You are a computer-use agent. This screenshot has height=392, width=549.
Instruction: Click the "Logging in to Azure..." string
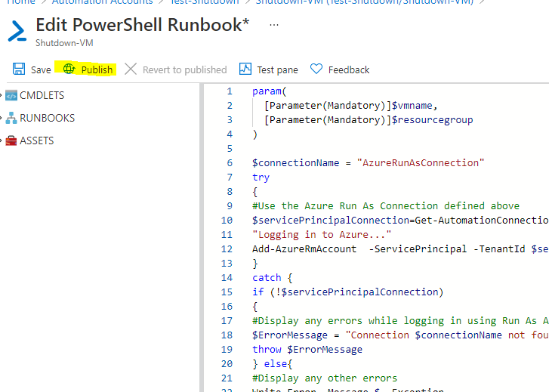coord(322,235)
